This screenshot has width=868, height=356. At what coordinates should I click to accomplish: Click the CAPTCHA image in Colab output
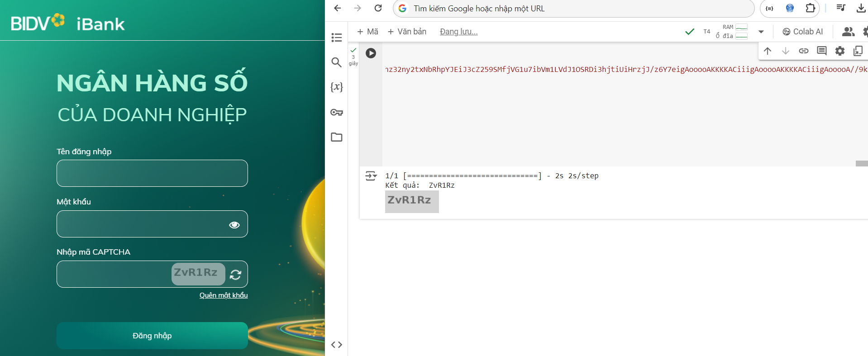(x=412, y=201)
